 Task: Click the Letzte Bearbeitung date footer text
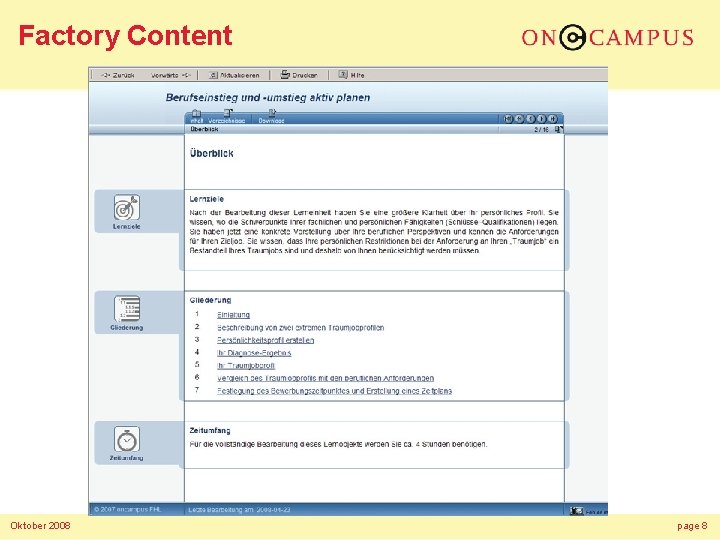pyautogui.click(x=239, y=510)
